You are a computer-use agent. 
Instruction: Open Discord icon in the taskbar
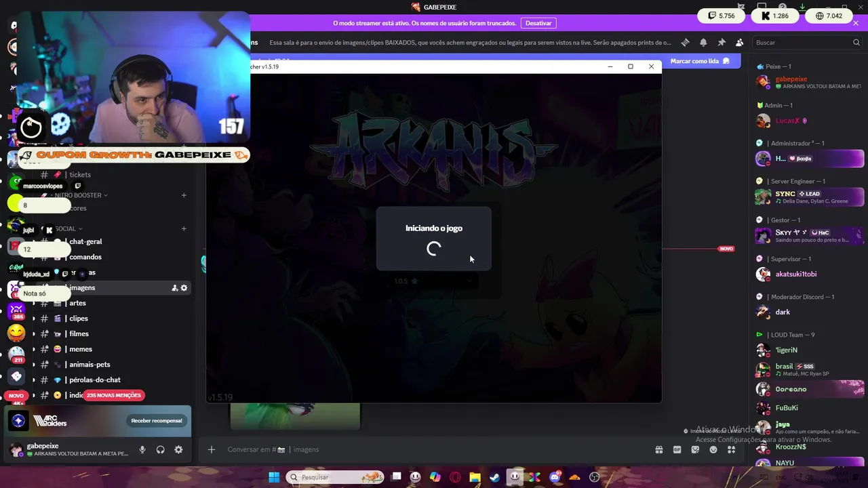pos(555,477)
